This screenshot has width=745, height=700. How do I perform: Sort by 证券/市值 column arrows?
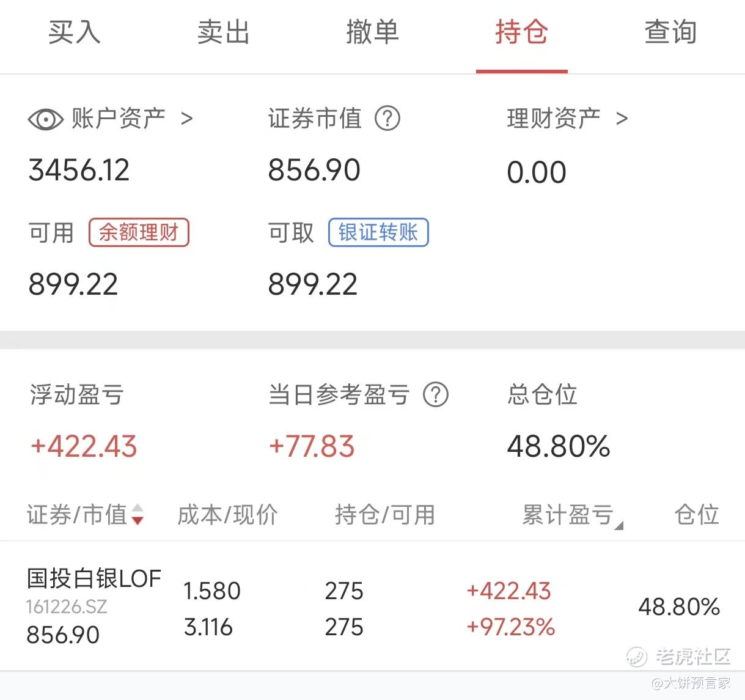[x=138, y=514]
